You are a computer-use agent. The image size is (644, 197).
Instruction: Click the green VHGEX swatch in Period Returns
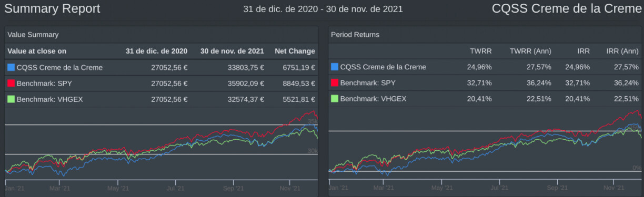coord(335,98)
